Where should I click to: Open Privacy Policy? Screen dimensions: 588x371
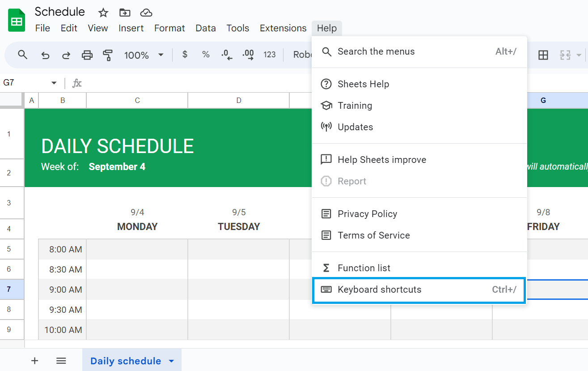[x=419, y=214]
